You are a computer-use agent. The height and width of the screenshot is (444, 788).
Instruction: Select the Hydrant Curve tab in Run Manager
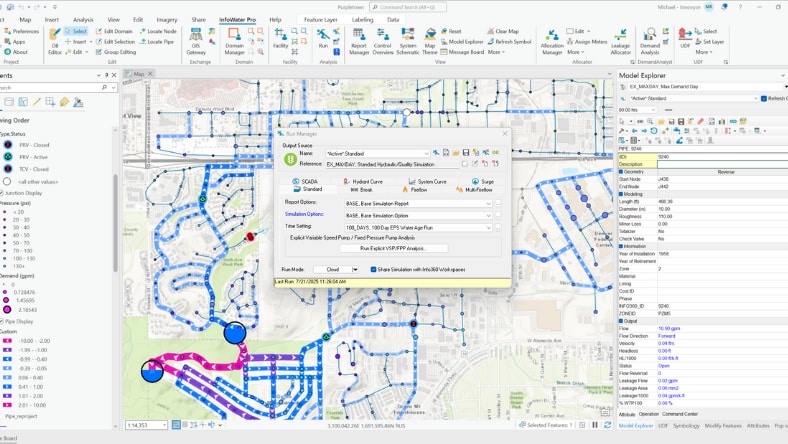(363, 182)
